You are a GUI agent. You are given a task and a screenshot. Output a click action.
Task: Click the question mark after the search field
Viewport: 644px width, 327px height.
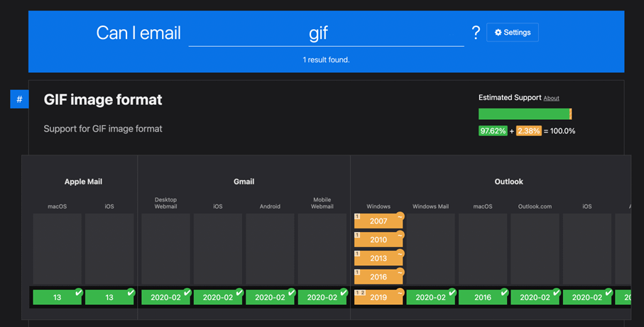tap(476, 33)
